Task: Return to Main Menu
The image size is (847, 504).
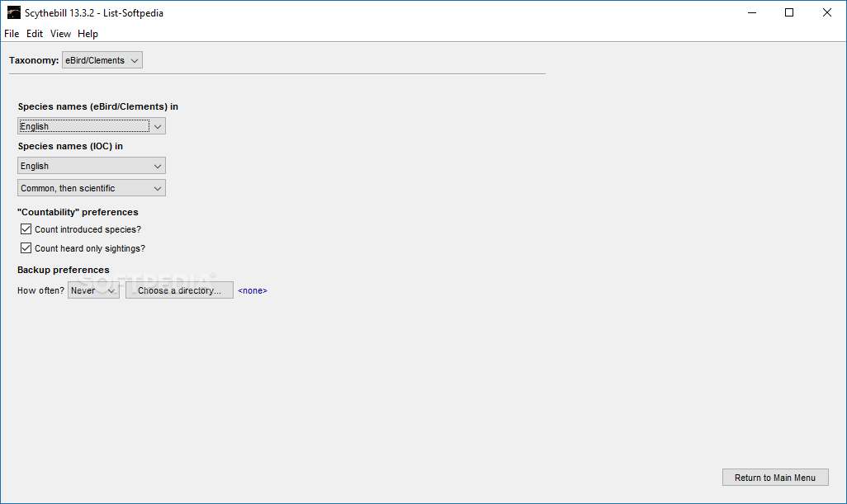Action: [775, 478]
